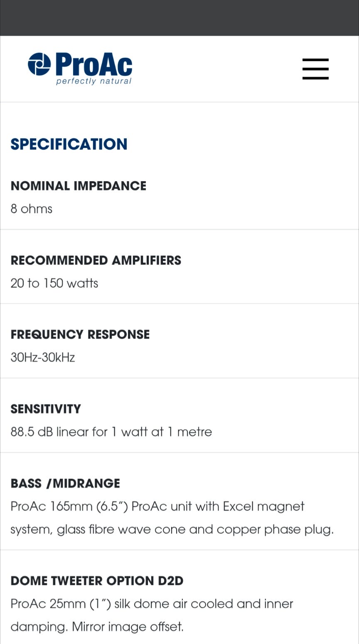359x644 pixels.
Task: Click the glass fibre wave cone text line
Action: click(x=172, y=529)
